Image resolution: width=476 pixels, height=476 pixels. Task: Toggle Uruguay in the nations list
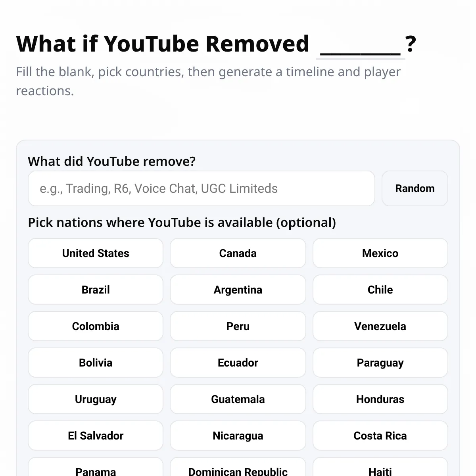coord(96,399)
